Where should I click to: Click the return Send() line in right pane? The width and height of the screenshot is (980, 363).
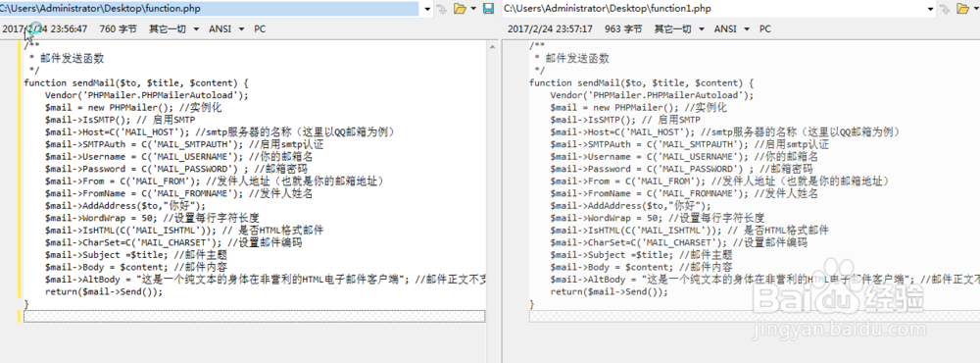point(610,291)
